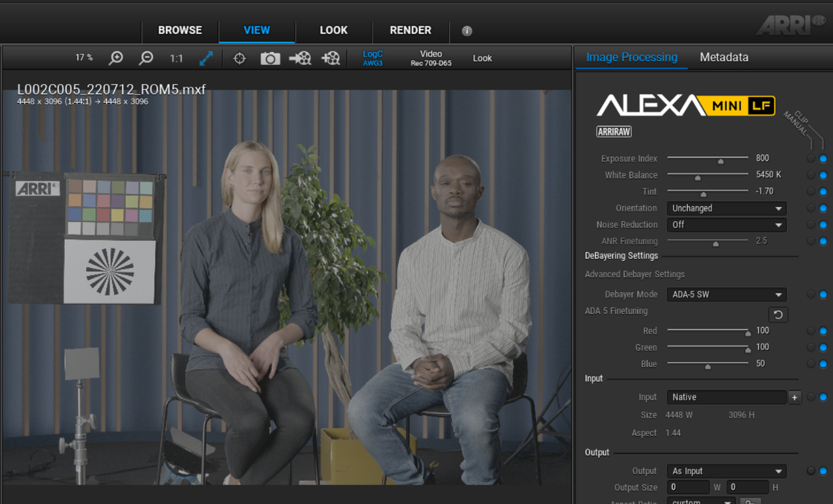This screenshot has width=833, height=504.
Task: Click the film reel plus icon
Action: [x=331, y=59]
